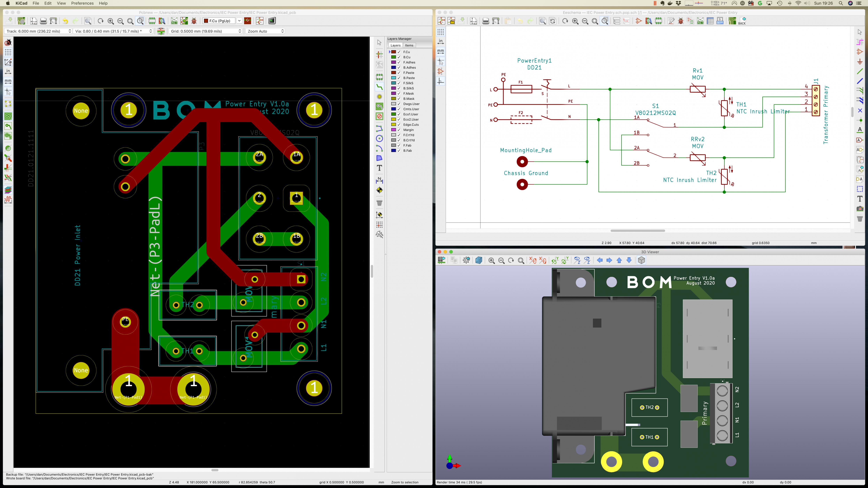Open 3D Viewer display options gear
The height and width of the screenshot is (488, 868).
[466, 260]
